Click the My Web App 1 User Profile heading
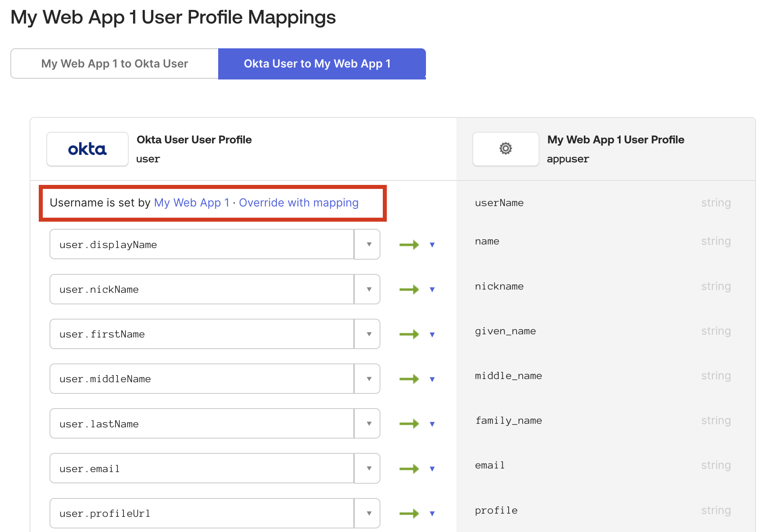 [616, 140]
